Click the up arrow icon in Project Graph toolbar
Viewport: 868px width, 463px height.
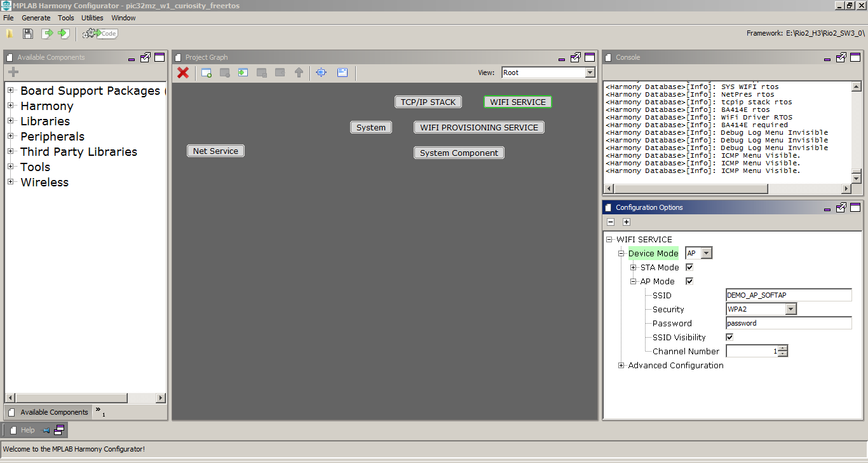pos(299,73)
